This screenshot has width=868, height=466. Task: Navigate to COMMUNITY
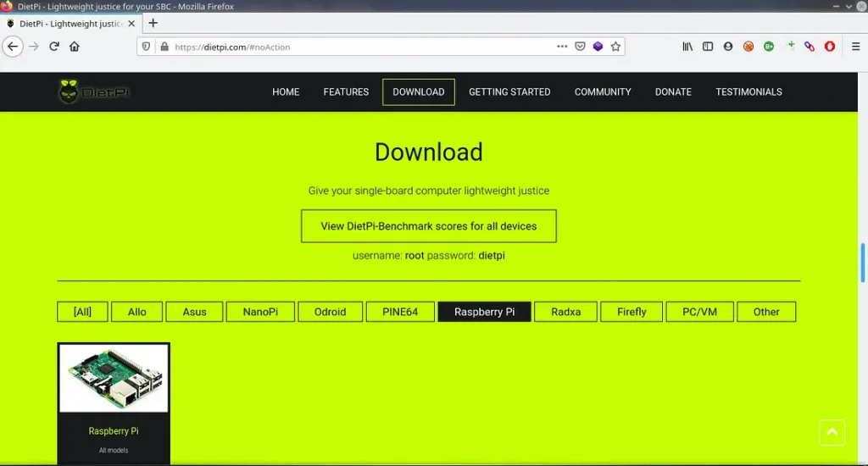(x=603, y=92)
